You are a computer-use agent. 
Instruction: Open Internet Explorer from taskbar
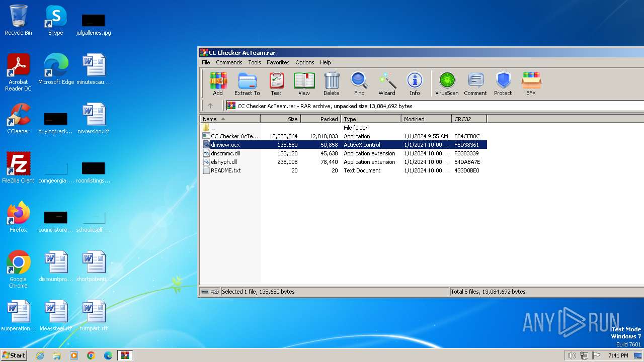[40, 355]
